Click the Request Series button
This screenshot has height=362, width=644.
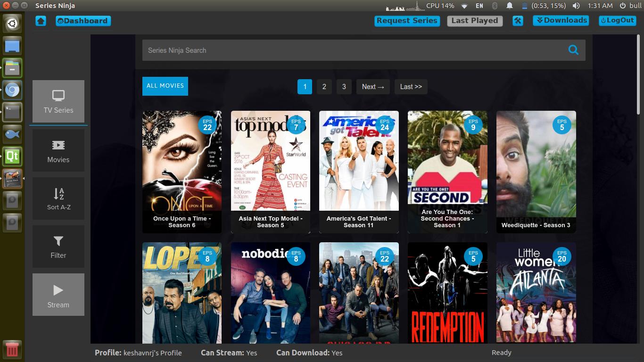click(406, 21)
